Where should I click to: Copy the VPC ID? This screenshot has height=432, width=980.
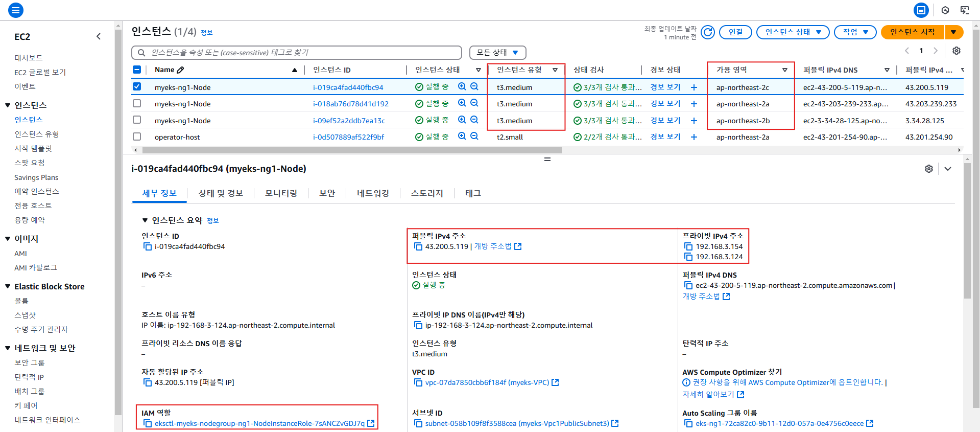(x=418, y=382)
